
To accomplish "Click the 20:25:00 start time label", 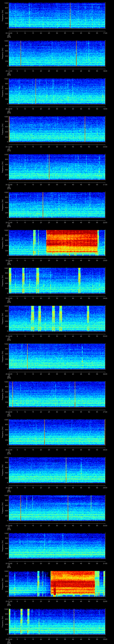I will click(9, 374).
